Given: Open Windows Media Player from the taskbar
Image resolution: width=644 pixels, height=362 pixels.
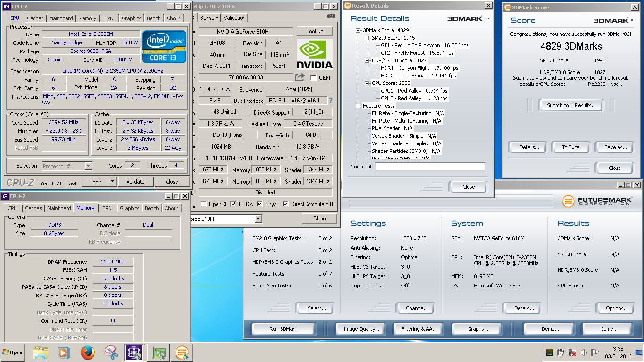Looking at the screenshot, I should pos(64,353).
